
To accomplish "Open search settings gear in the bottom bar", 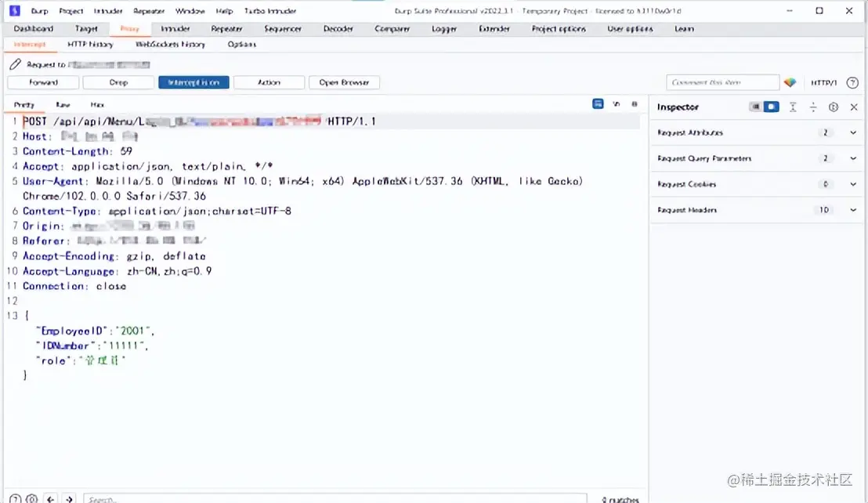I will click(32, 499).
